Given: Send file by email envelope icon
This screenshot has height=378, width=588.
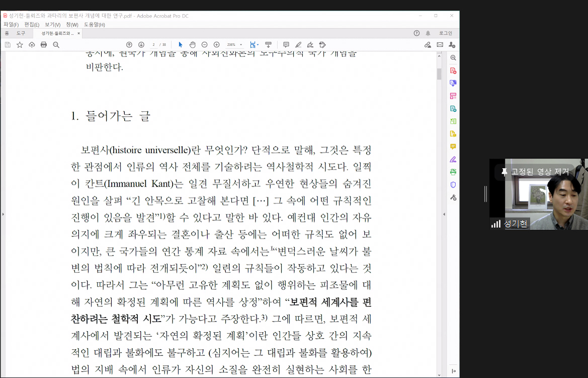Looking at the screenshot, I should 440,45.
